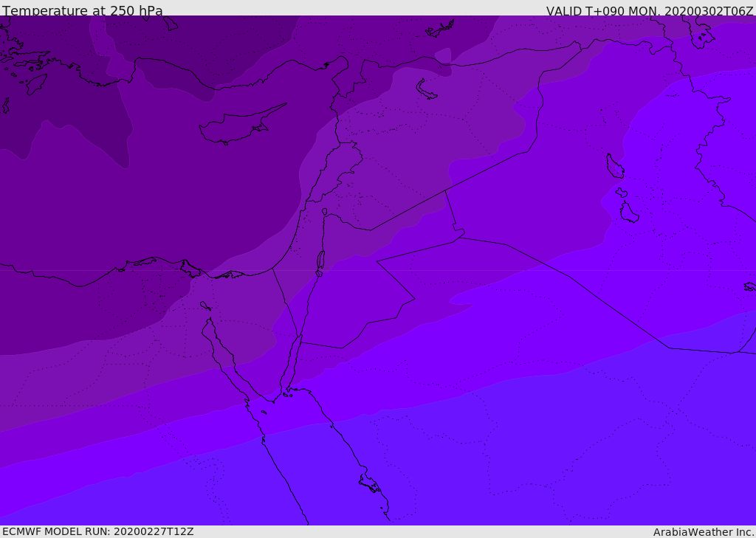Click the 'Temperature at 250 hPa' title text
This screenshot has width=756, height=538.
coord(83,10)
